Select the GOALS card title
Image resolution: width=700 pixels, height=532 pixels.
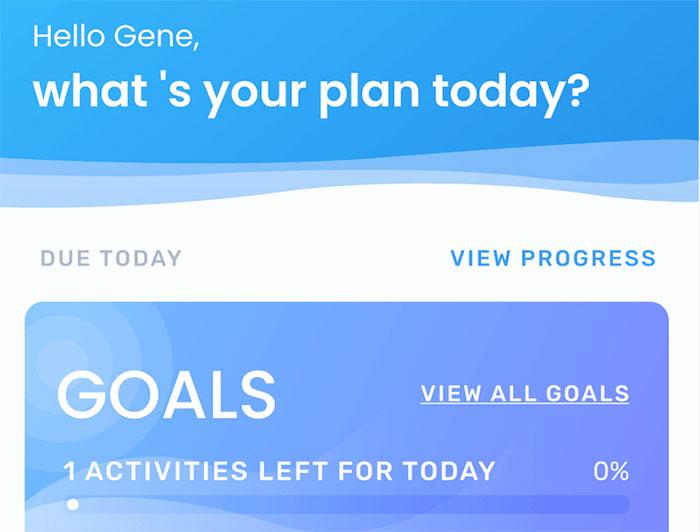(166, 393)
